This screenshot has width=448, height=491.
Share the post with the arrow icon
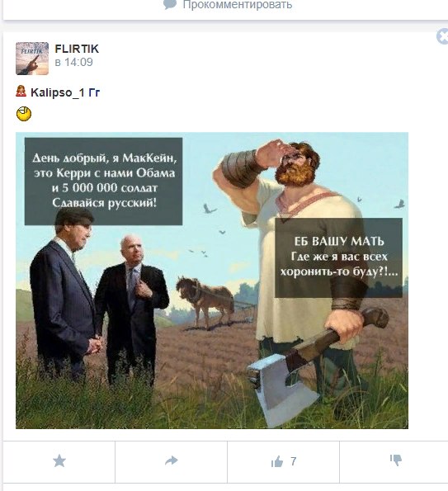(172, 460)
